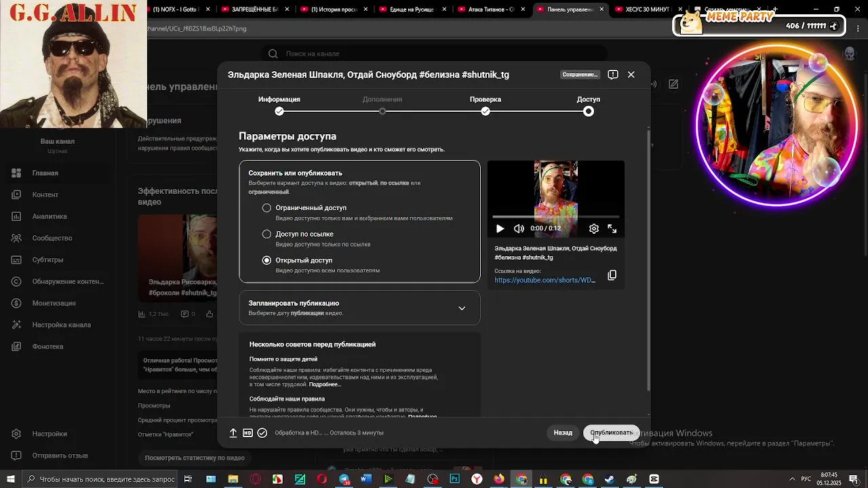Click the РУС language indicator

click(806, 479)
